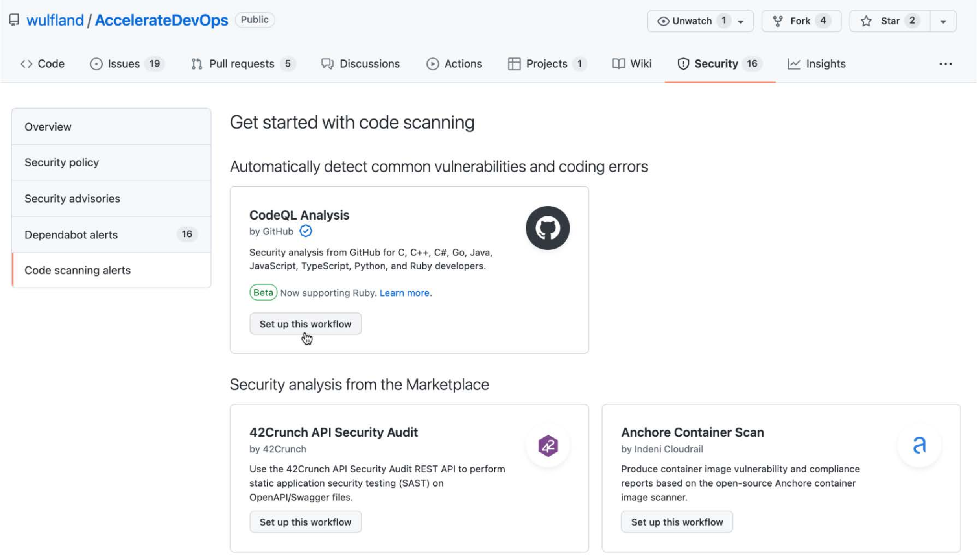977x560 pixels.
Task: Click the Public visibility badge
Action: point(255,20)
